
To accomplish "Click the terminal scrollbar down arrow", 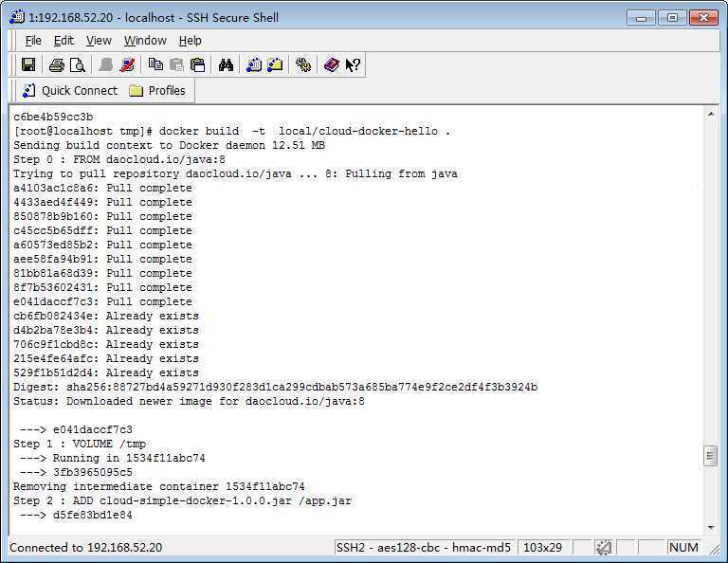I will (x=711, y=527).
